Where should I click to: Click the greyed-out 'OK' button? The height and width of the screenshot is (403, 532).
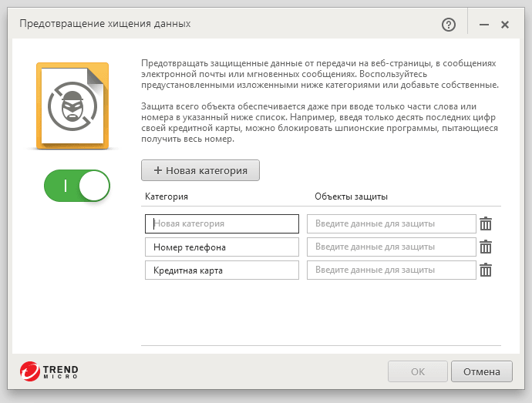tap(418, 371)
